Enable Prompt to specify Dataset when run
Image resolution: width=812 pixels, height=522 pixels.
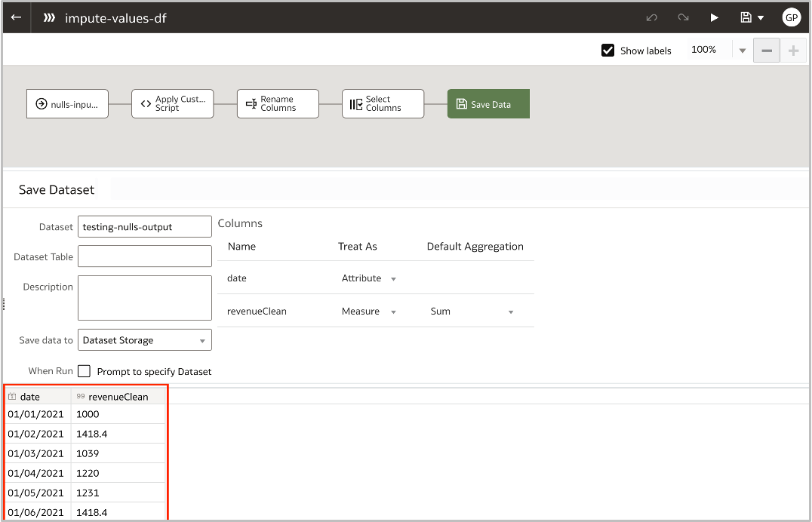coord(84,371)
